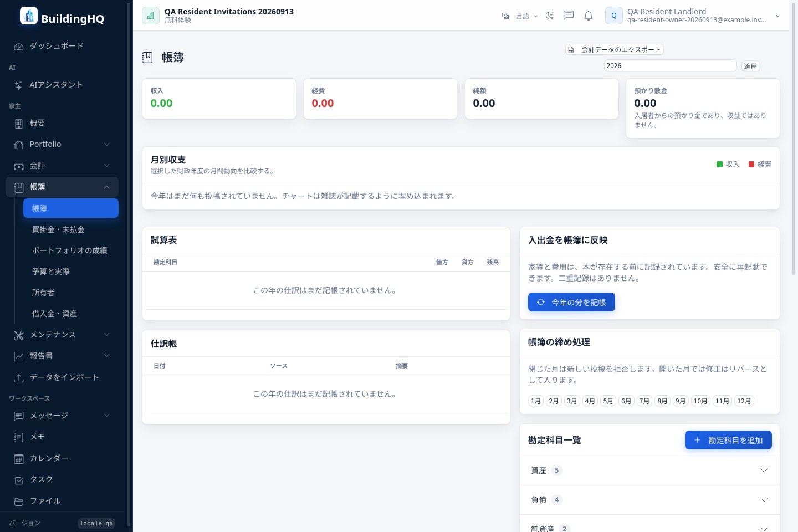Image resolution: width=798 pixels, height=532 pixels.
Task: Expand the Portfolio sidebar section
Action: (62, 144)
